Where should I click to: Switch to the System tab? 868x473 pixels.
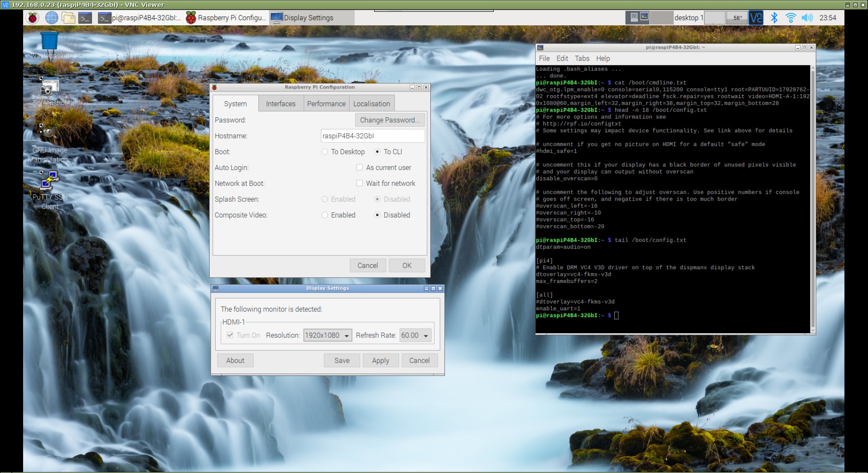(x=235, y=104)
